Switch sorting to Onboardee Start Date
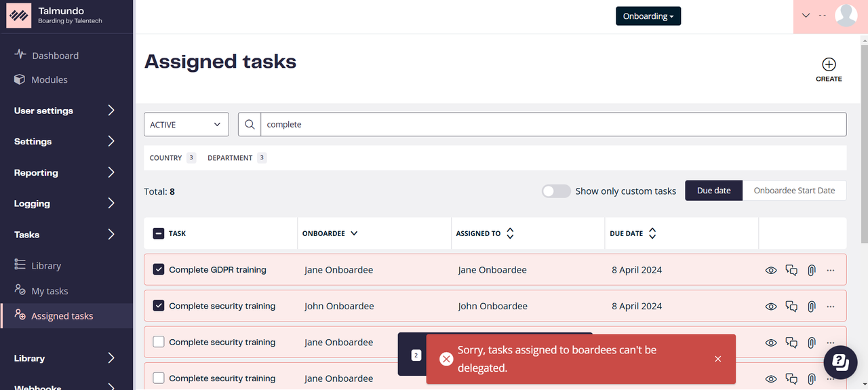Image resolution: width=868 pixels, height=390 pixels. coord(794,191)
